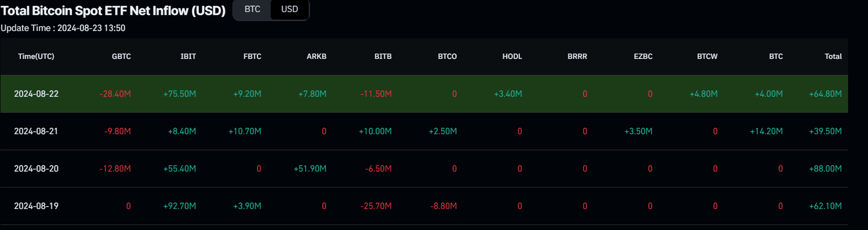868x230 pixels.
Task: Click the HODL column header
Action: tap(512, 57)
